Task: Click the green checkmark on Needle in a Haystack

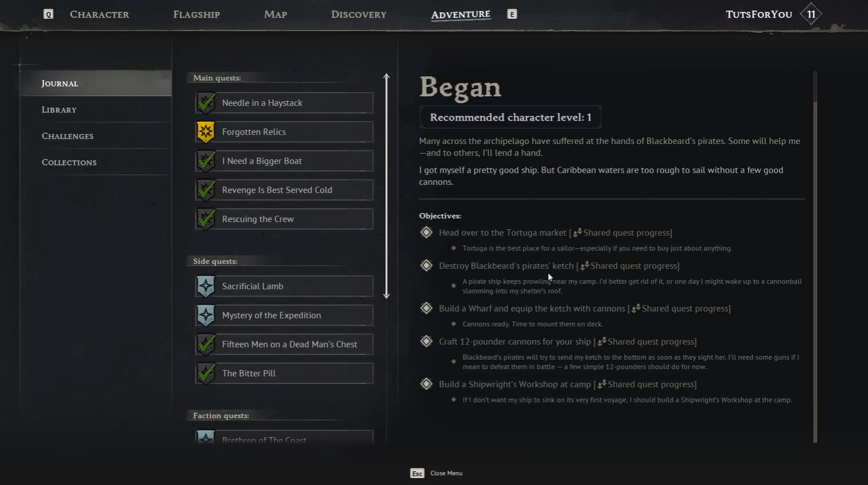Action: [206, 103]
